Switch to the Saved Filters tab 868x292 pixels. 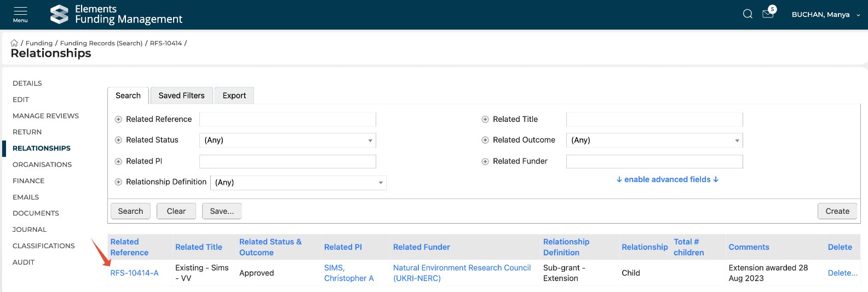[x=181, y=96]
